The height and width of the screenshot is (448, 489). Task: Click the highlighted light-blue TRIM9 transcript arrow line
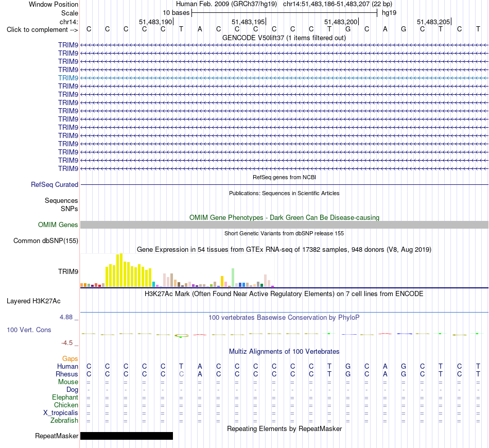coord(285,78)
